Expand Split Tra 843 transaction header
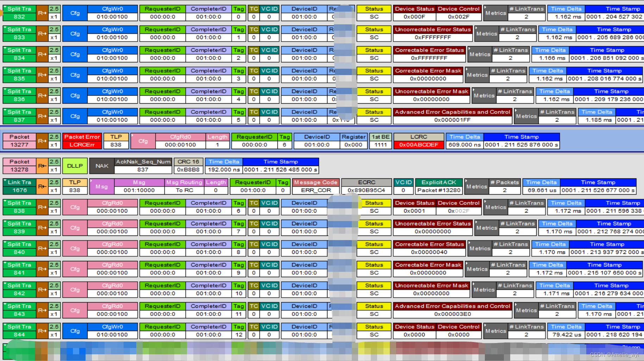This screenshot has width=644, height=361. (x=19, y=310)
